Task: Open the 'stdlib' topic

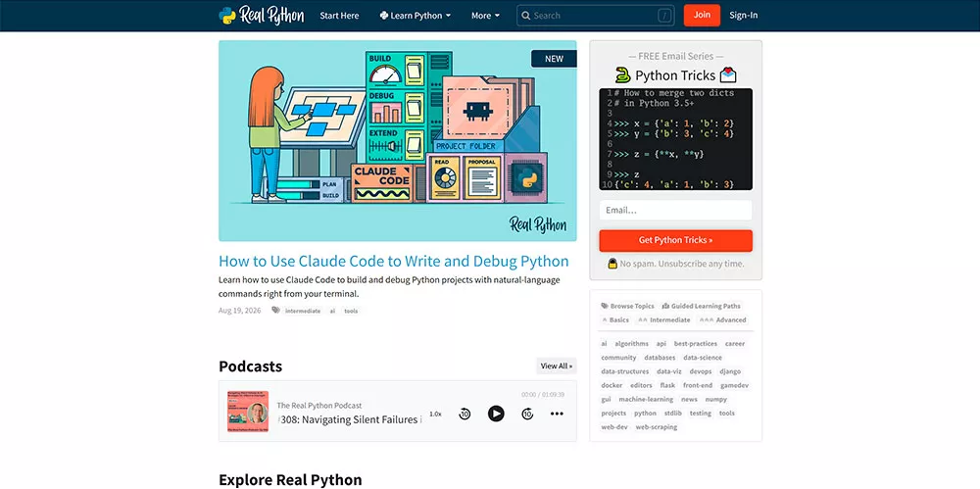Action: coord(673,414)
